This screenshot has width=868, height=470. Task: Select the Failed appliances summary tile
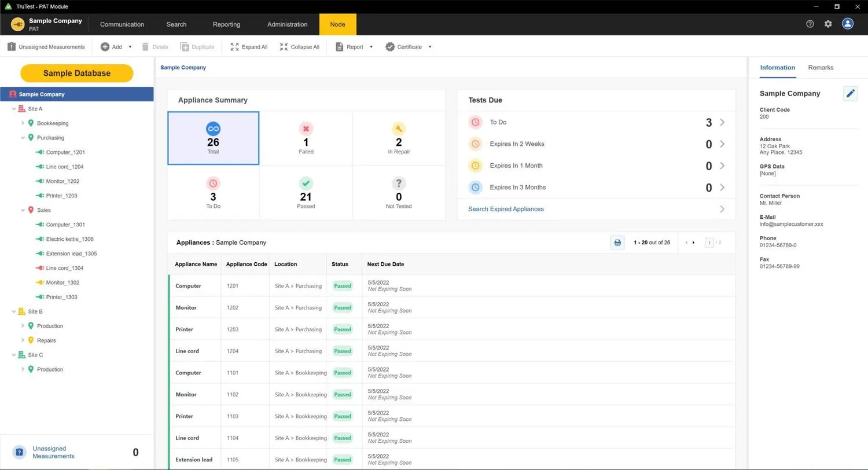pyautogui.click(x=306, y=138)
